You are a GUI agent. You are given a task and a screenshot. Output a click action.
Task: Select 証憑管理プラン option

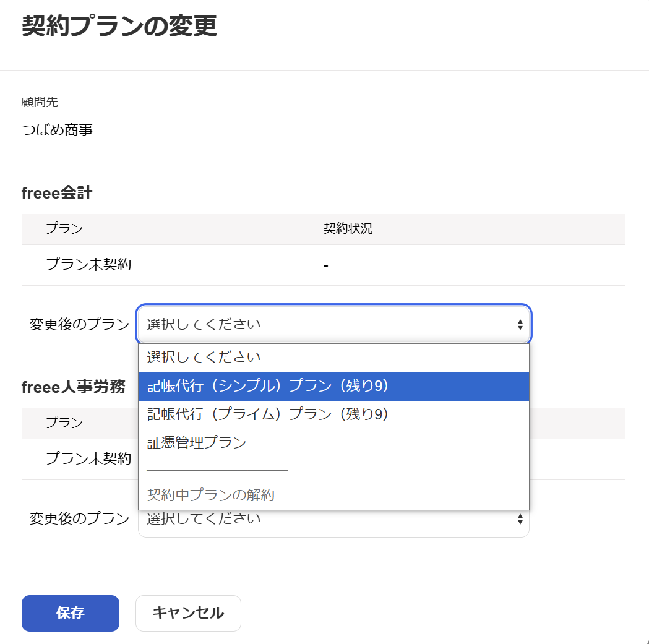tap(333, 442)
